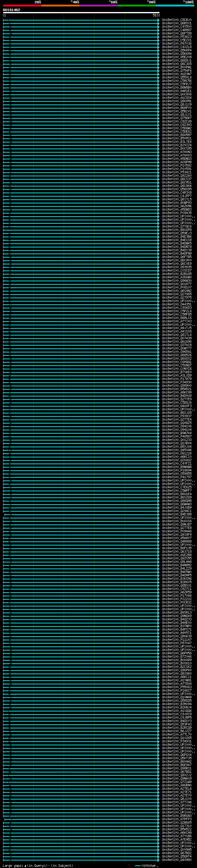
Task: Select label UniRef100_C7E6Z5
Action: [176, 487]
